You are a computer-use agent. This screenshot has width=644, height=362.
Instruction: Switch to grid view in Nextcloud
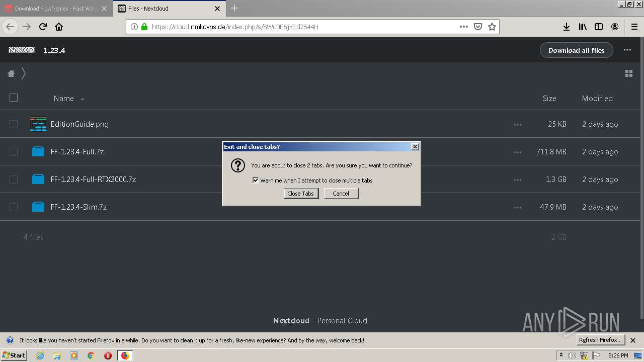click(x=629, y=73)
